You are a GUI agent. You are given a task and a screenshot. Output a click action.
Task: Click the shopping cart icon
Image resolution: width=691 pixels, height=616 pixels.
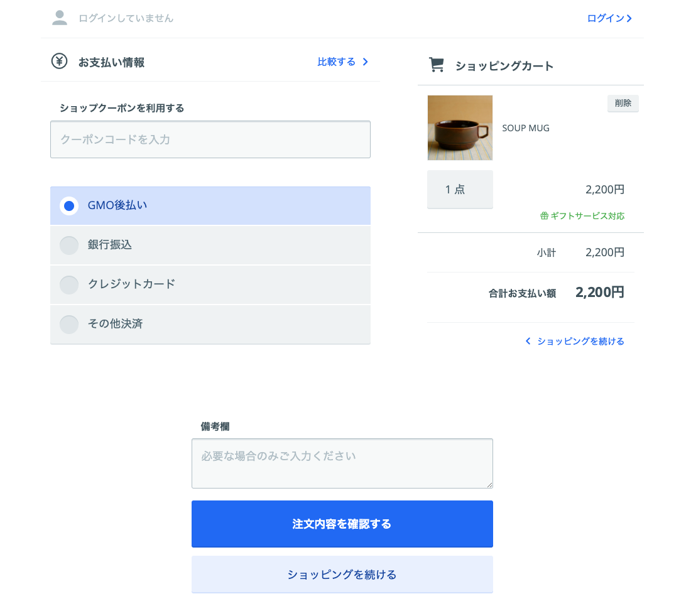(436, 65)
